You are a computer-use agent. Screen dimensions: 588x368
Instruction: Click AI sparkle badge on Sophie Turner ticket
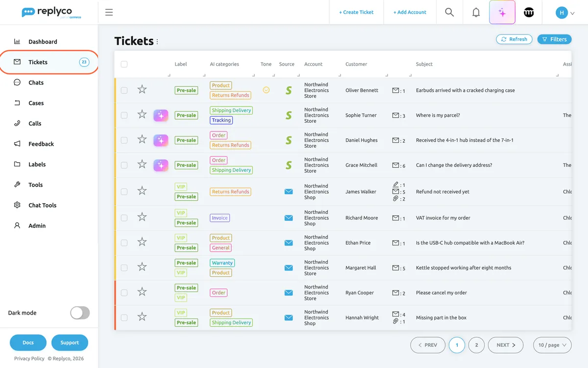coord(161,115)
